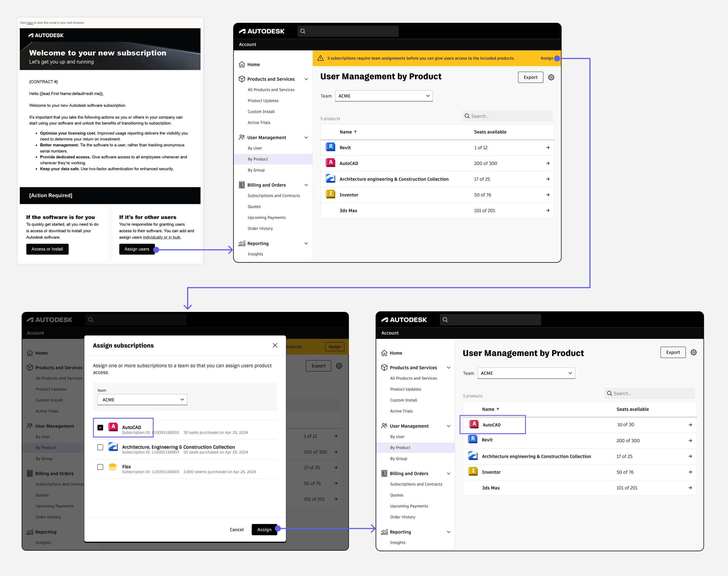728x576 pixels.
Task: Click the Inventor icon in the upper account window
Action: pos(330,194)
